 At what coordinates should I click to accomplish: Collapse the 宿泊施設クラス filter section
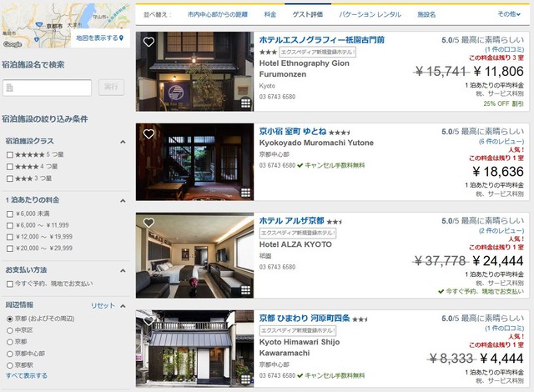(x=123, y=142)
